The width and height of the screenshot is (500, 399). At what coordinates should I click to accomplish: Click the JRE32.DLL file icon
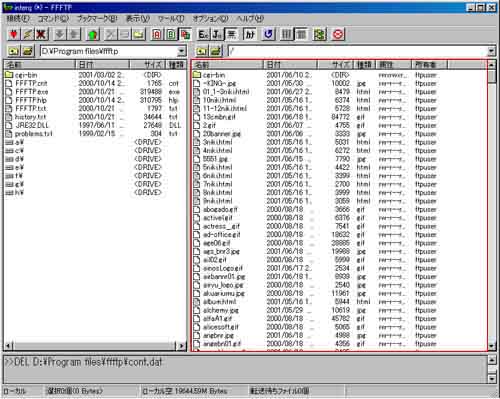(x=9, y=126)
